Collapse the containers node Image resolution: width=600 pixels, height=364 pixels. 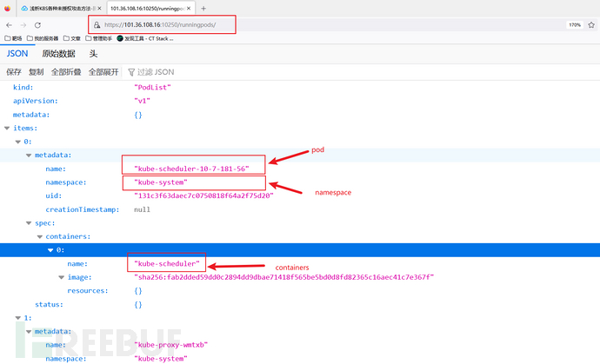[x=39, y=235]
